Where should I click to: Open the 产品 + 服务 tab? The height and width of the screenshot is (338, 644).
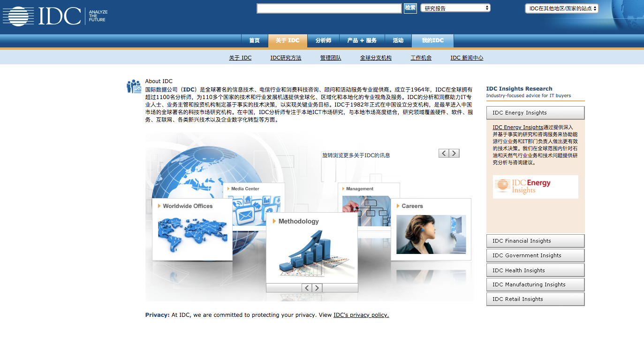point(362,41)
